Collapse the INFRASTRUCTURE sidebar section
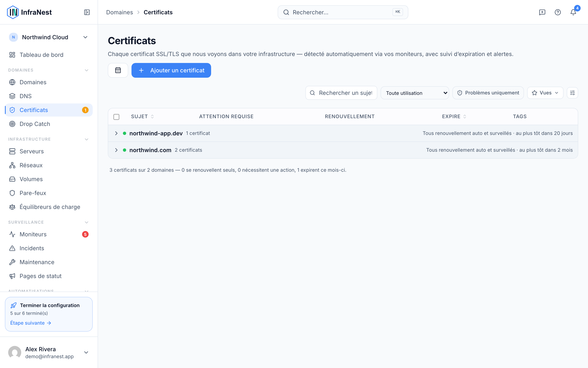Image resolution: width=588 pixels, height=368 pixels. point(87,139)
